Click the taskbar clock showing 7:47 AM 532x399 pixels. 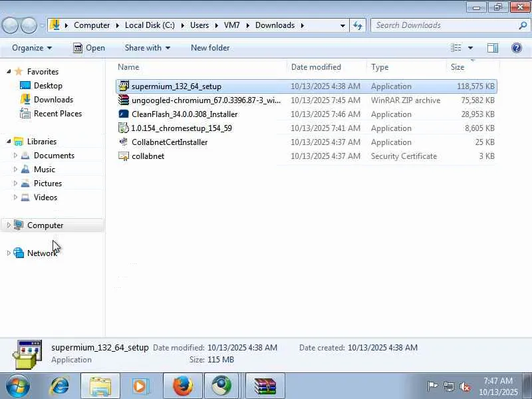[498, 386]
